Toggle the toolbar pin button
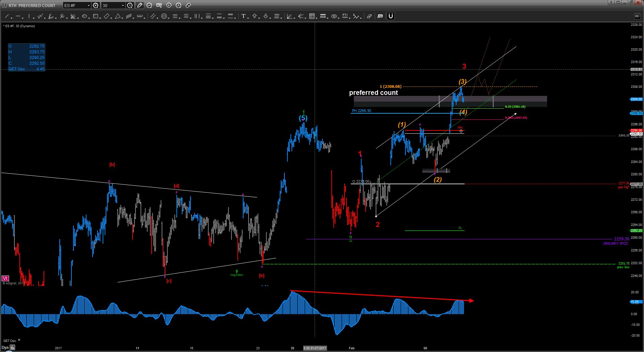 [x=637, y=16]
